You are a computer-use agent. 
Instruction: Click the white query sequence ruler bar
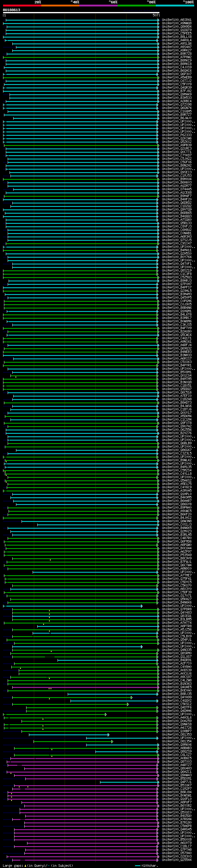[81, 12]
